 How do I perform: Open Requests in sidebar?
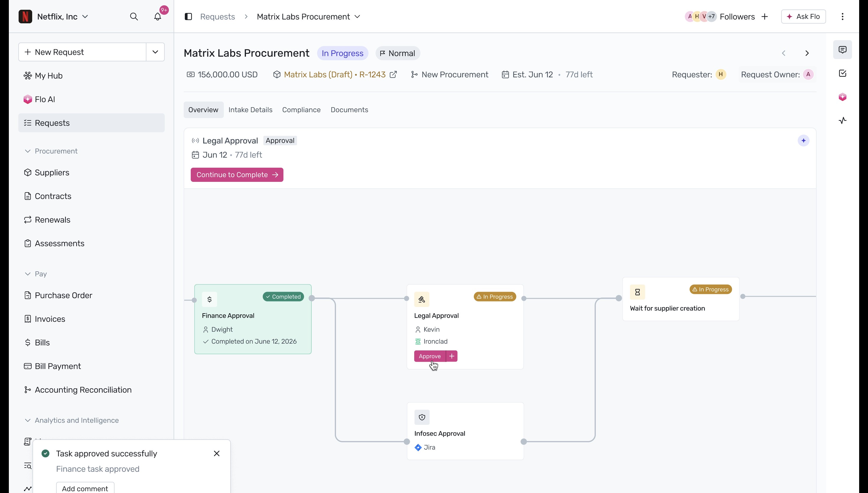point(92,123)
